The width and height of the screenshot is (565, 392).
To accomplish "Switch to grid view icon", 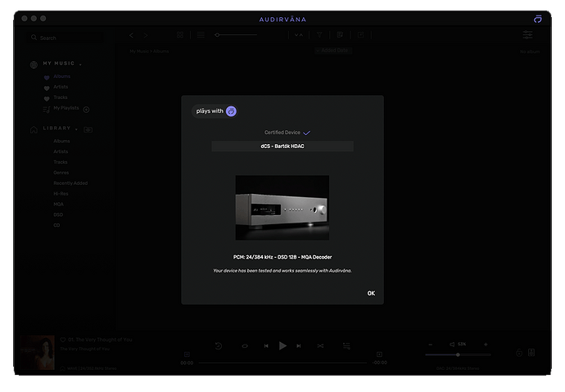I will click(x=180, y=35).
